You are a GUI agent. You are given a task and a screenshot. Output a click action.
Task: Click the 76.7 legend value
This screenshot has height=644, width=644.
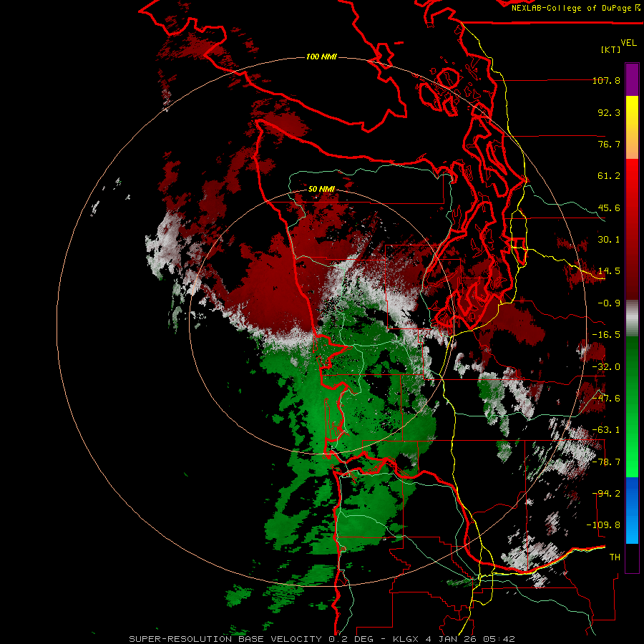coord(609,144)
